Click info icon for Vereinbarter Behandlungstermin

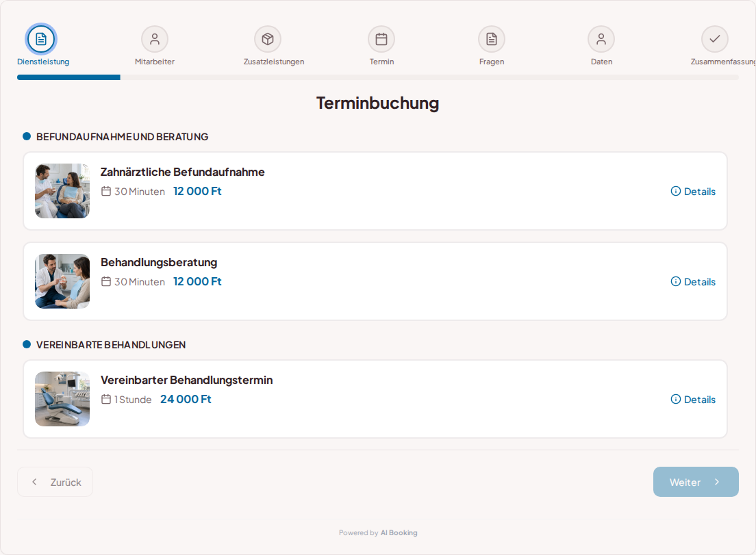pyautogui.click(x=676, y=399)
